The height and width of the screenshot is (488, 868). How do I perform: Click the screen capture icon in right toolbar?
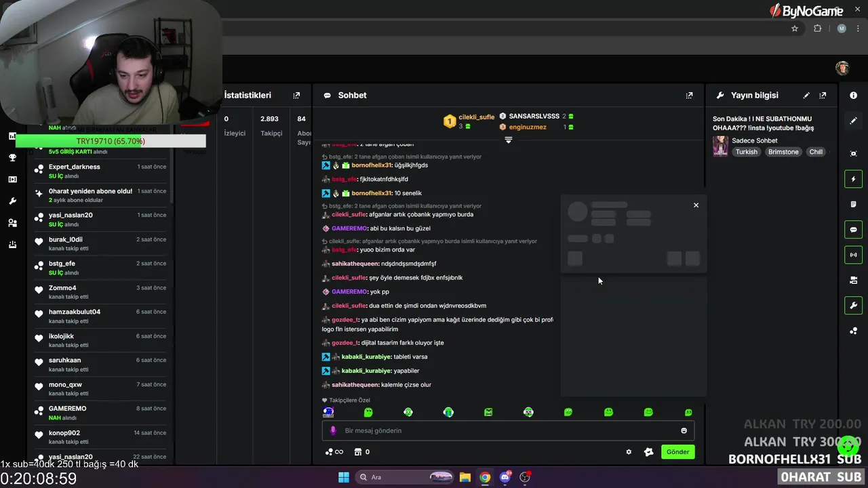coord(853,154)
